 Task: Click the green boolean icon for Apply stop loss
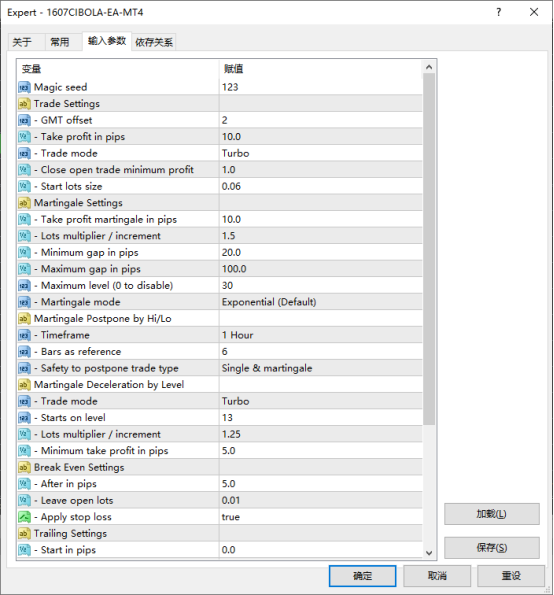(x=24, y=517)
